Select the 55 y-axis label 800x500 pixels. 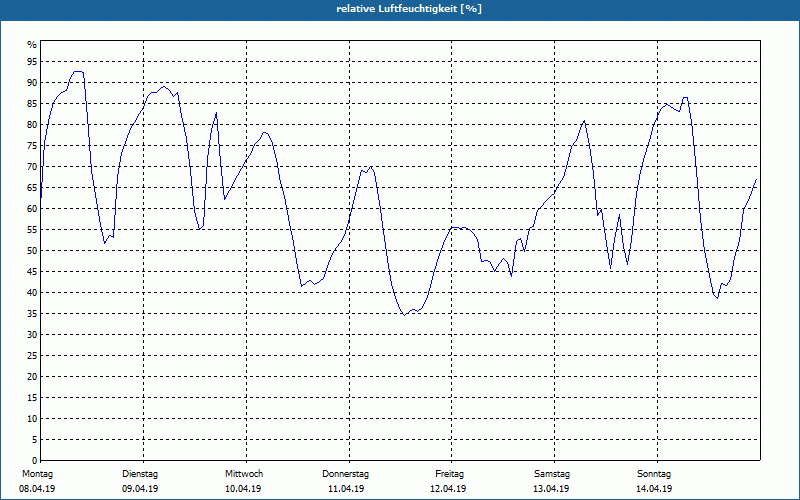point(32,230)
